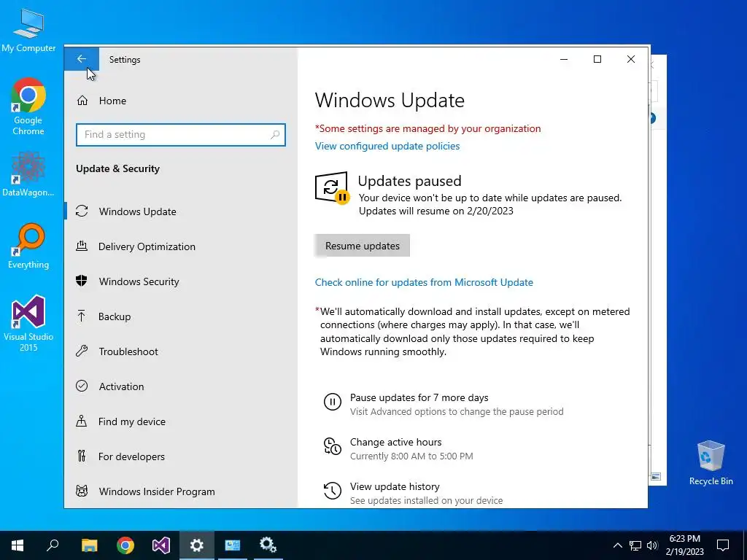
Task: Click the search magnifier in Find a setting
Action: point(275,135)
